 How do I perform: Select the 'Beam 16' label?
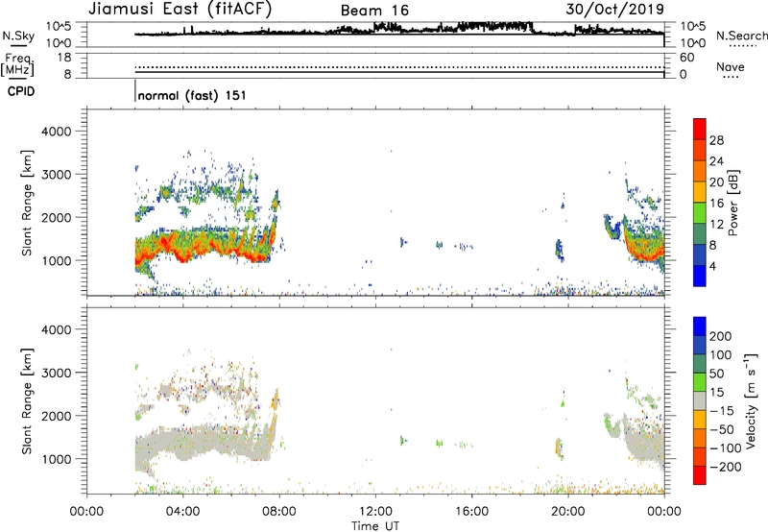point(374,11)
